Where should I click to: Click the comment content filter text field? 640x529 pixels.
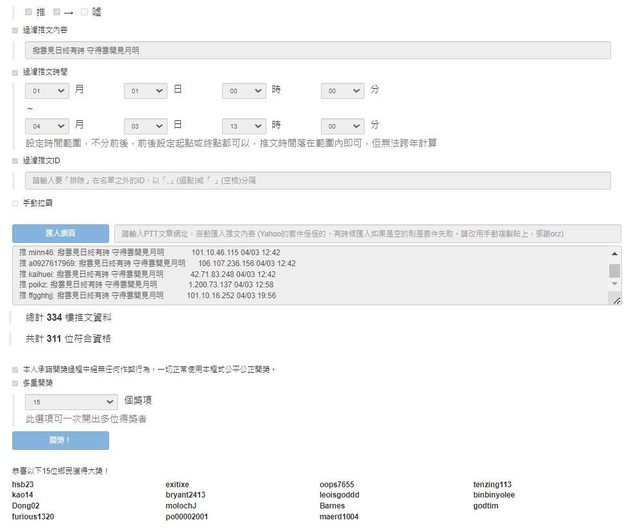point(316,50)
